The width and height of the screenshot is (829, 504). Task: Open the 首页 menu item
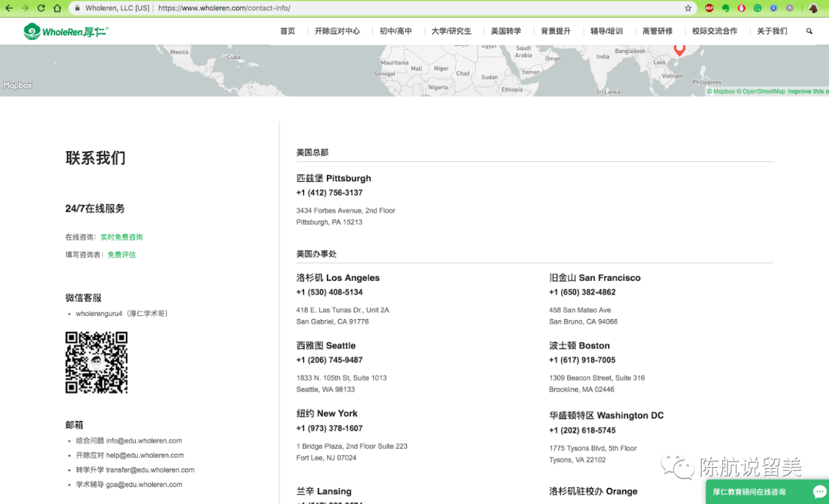point(287,31)
